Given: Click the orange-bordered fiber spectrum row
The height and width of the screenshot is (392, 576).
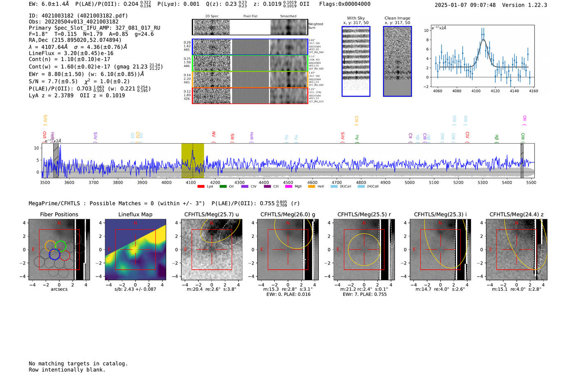Looking at the screenshot, I should (x=250, y=79).
